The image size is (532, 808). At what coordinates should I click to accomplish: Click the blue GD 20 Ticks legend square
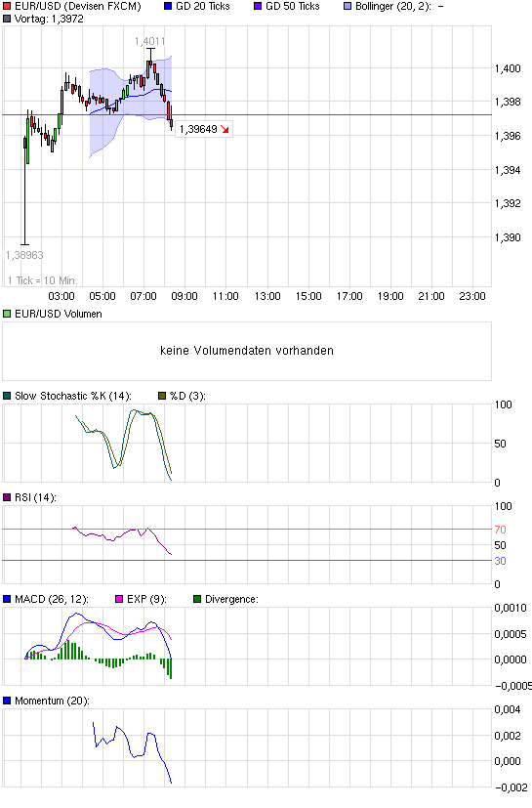click(167, 6)
